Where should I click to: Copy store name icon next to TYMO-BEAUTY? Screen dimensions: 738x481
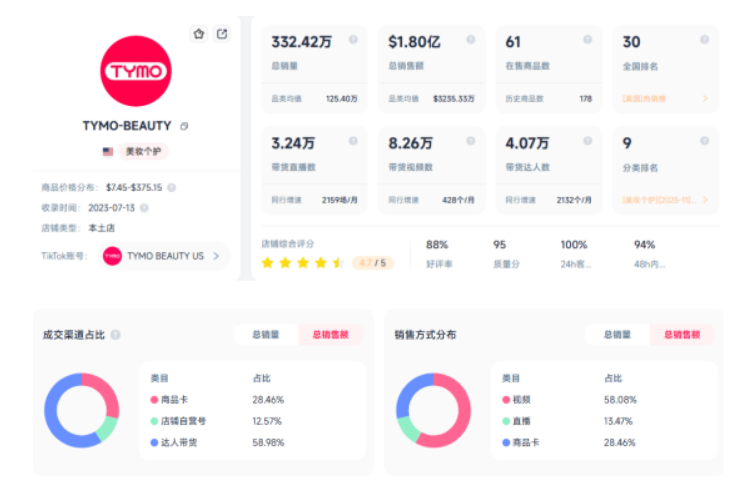[x=184, y=126]
